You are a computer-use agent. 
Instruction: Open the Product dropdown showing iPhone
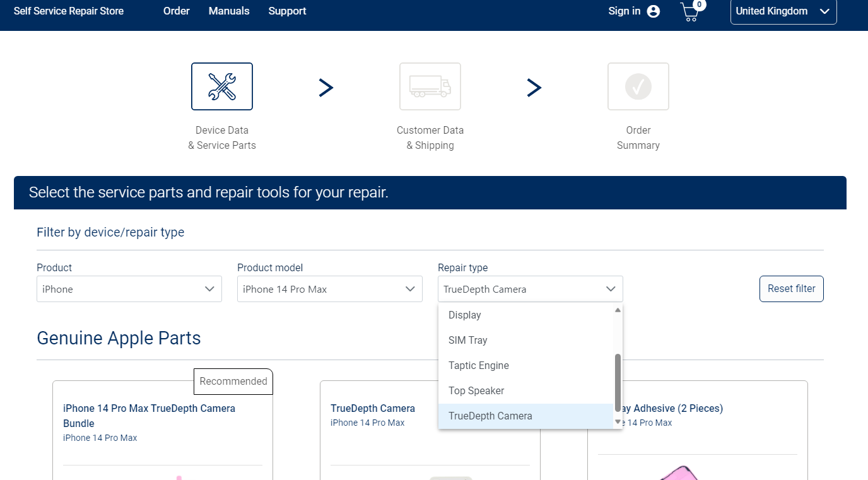[129, 289]
